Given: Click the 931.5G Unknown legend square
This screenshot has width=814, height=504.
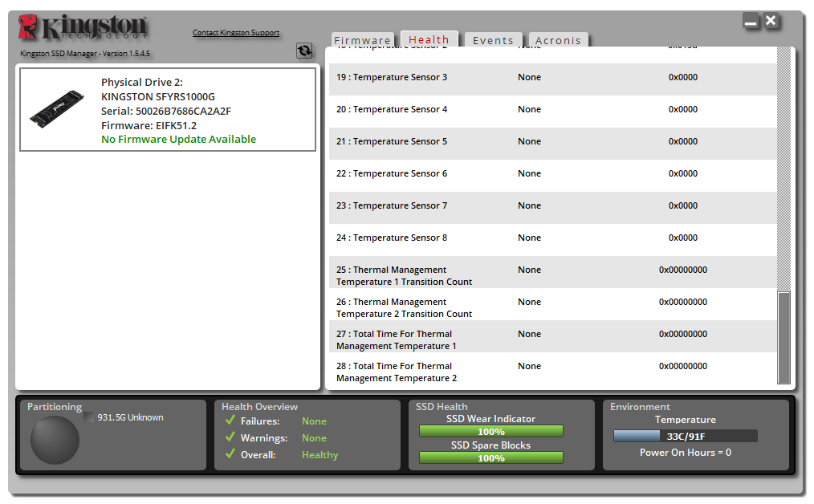Looking at the screenshot, I should [89, 417].
